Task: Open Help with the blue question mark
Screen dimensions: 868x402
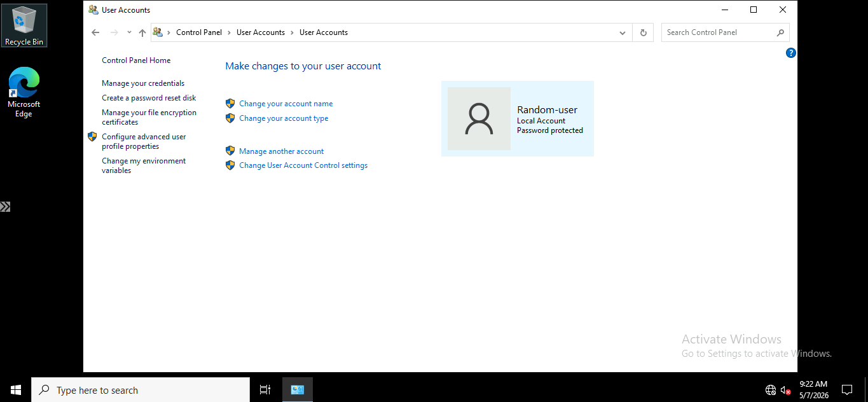Action: [791, 53]
